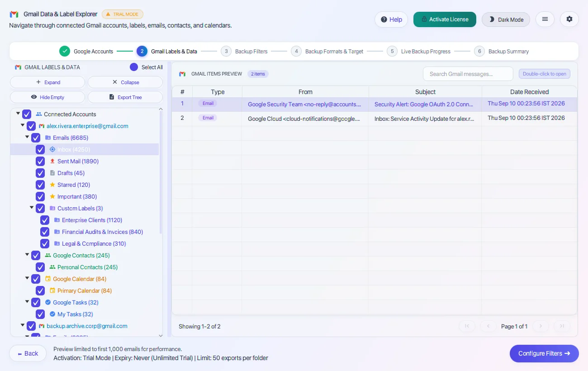The height and width of the screenshot is (371, 588).
Task: Click the hamburger menu icon in header
Action: [545, 19]
